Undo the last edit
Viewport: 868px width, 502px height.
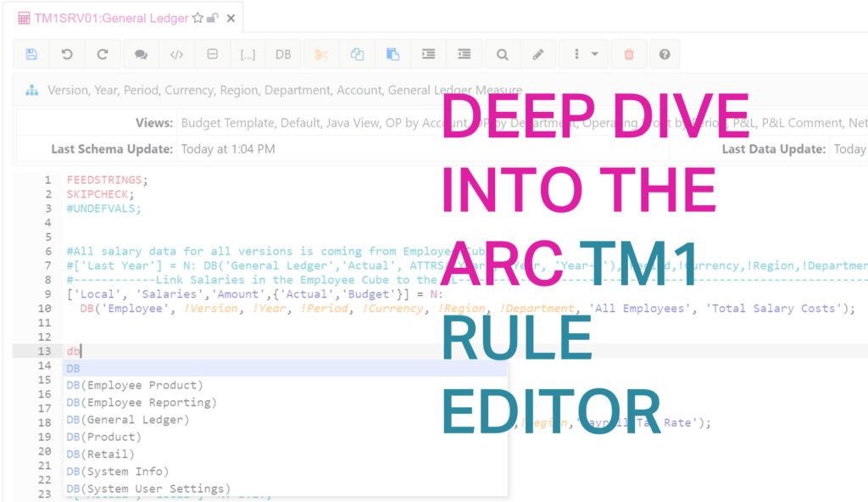67,54
